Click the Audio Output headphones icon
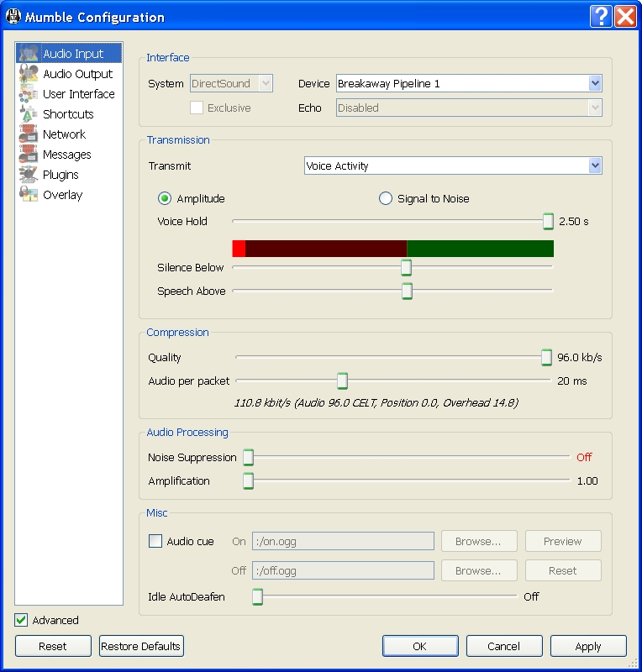 click(29, 73)
